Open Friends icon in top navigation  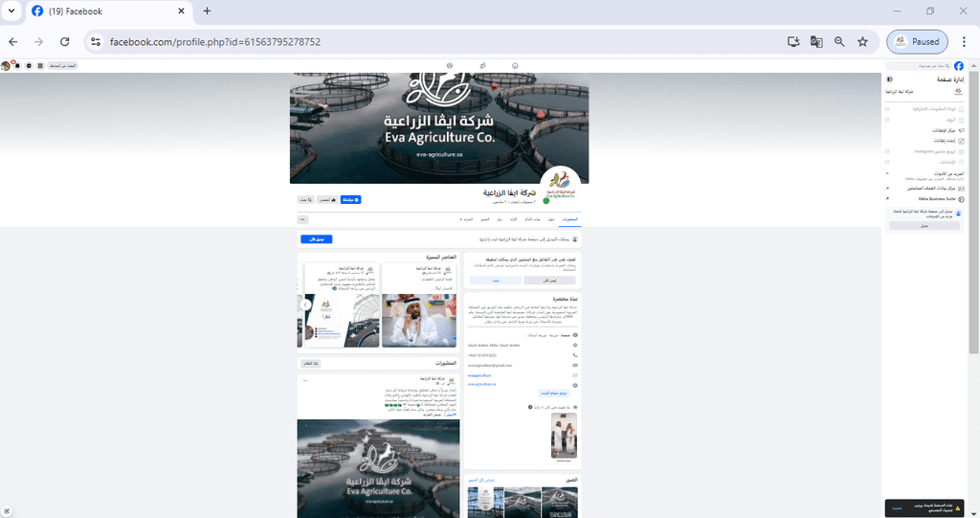482,66
